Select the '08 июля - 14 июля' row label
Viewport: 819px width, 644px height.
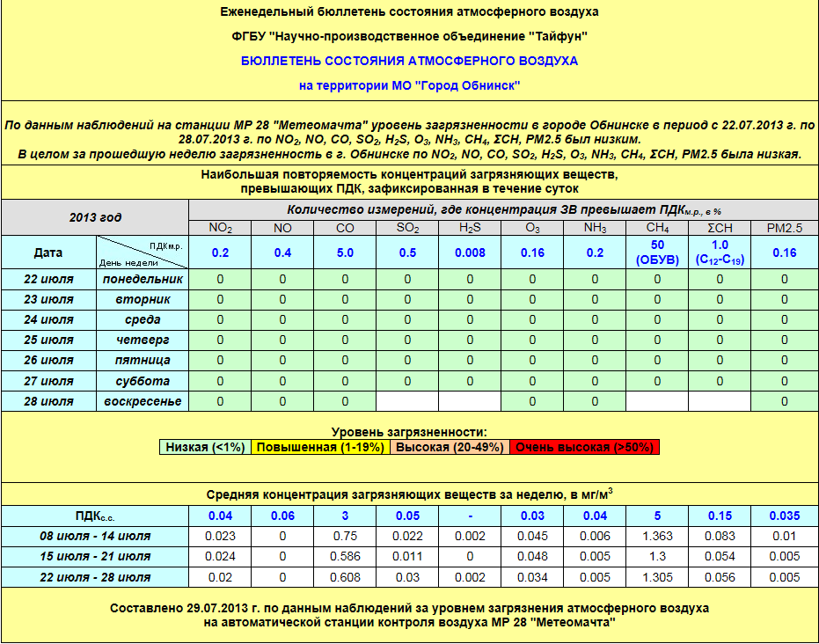point(95,536)
